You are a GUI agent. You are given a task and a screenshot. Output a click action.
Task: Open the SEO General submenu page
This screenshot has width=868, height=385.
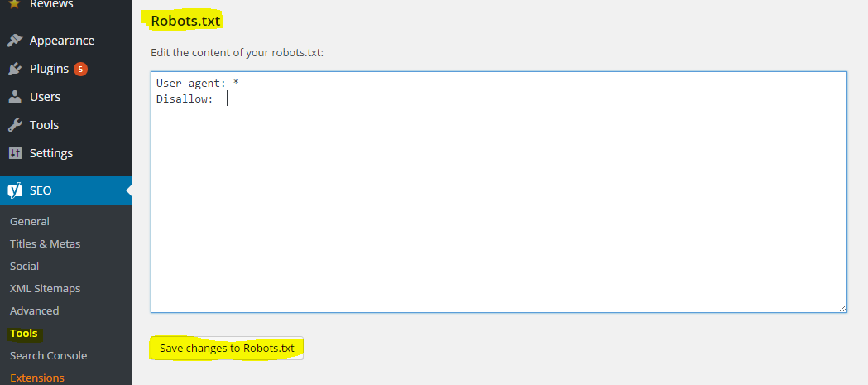tap(30, 221)
